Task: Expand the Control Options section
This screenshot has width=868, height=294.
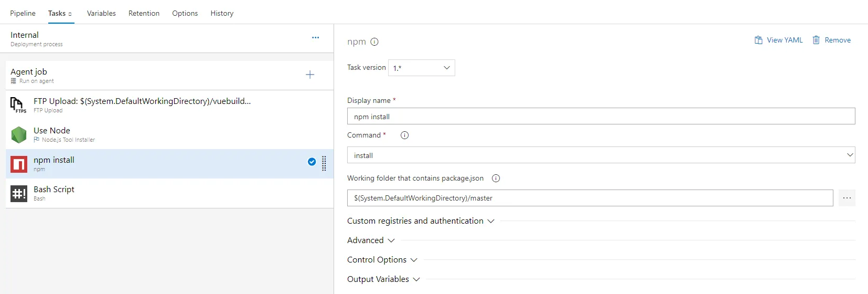Action: [x=382, y=260]
